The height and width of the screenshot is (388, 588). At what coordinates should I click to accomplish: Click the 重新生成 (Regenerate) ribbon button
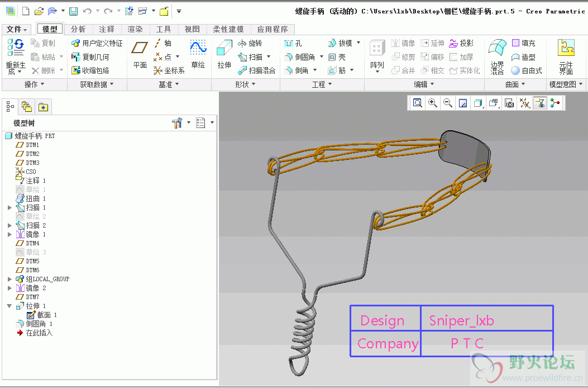[x=16, y=56]
